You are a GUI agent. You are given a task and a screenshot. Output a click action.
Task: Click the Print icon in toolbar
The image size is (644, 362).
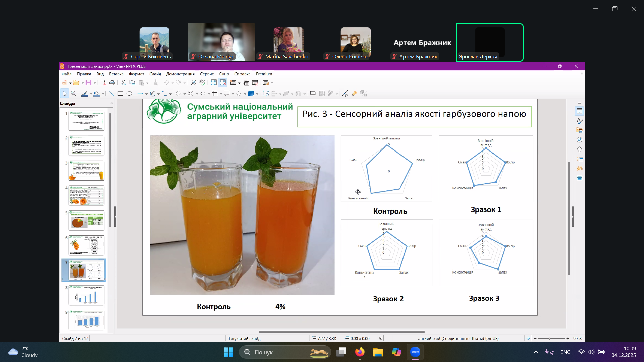coord(112,83)
